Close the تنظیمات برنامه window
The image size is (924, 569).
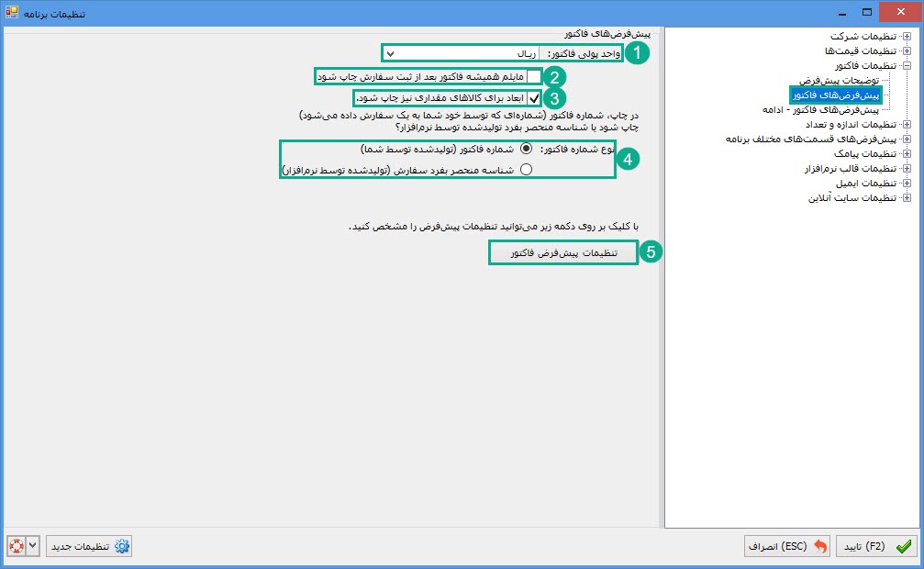[x=900, y=12]
